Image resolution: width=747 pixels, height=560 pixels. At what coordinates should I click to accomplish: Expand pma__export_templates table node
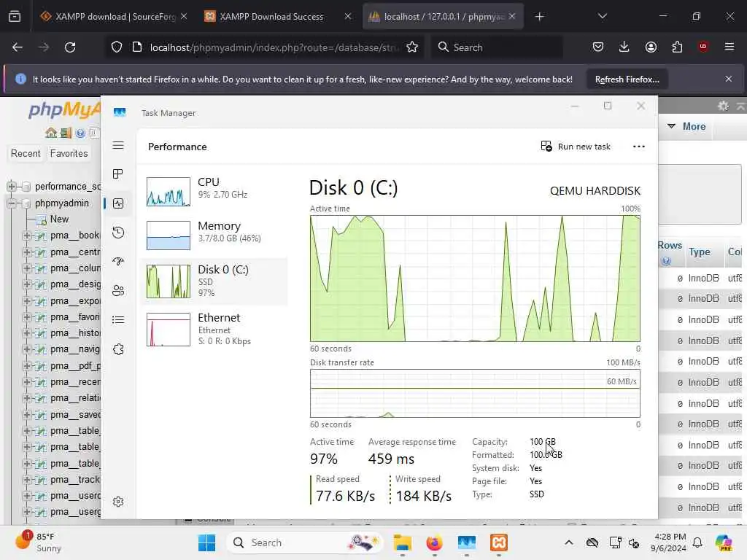[27, 301]
